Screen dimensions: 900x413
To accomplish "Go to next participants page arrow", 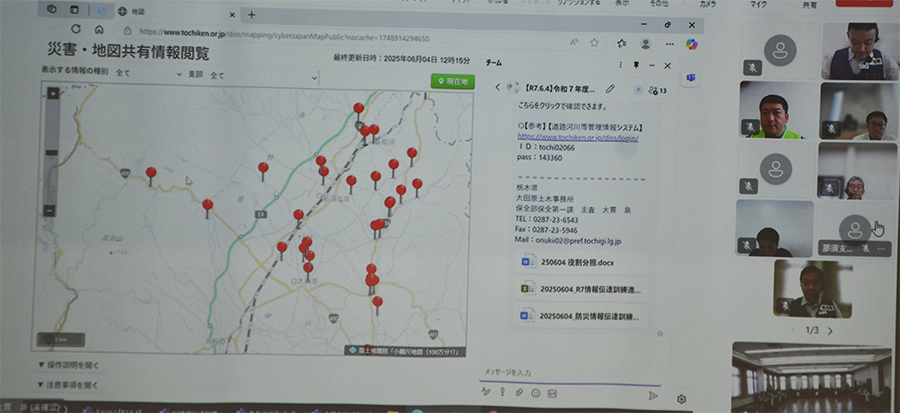I will [830, 331].
